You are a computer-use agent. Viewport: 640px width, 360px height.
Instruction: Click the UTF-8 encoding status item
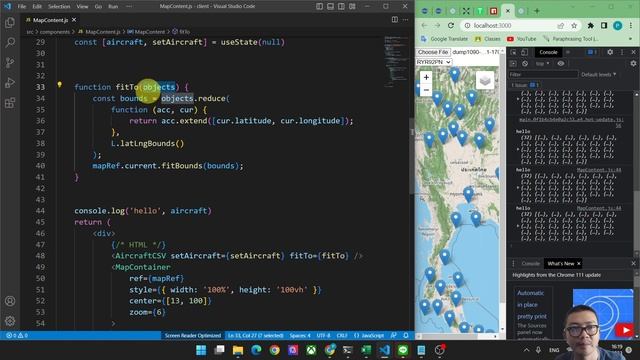323,336
